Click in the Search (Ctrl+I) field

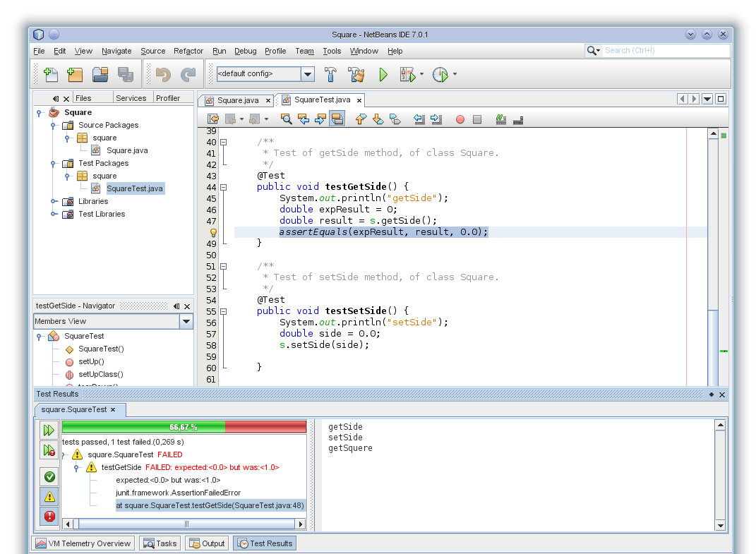point(666,50)
